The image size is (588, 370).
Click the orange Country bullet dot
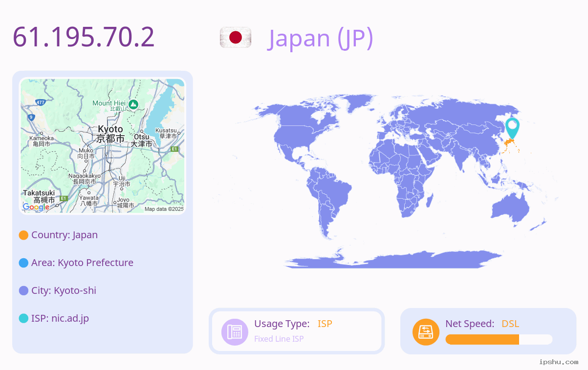(x=23, y=235)
